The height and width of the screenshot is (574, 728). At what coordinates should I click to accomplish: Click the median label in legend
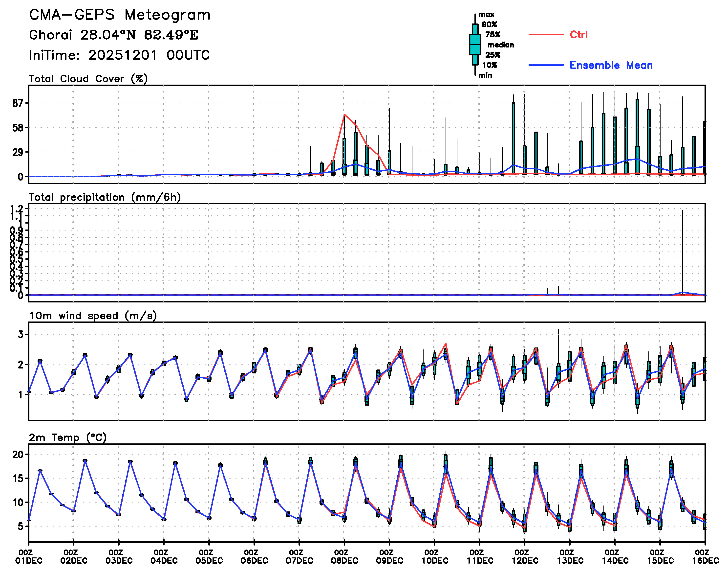(x=500, y=45)
